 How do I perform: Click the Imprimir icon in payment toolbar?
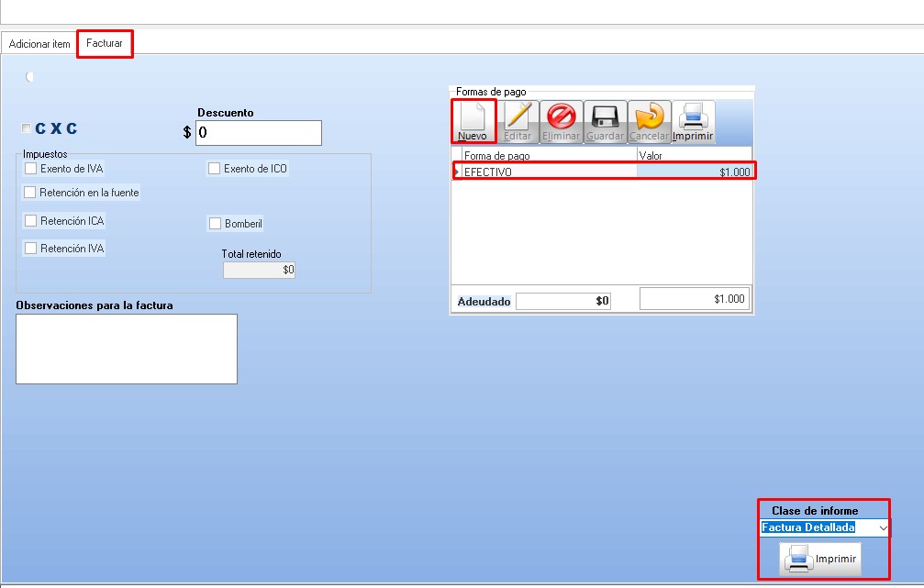(693, 121)
